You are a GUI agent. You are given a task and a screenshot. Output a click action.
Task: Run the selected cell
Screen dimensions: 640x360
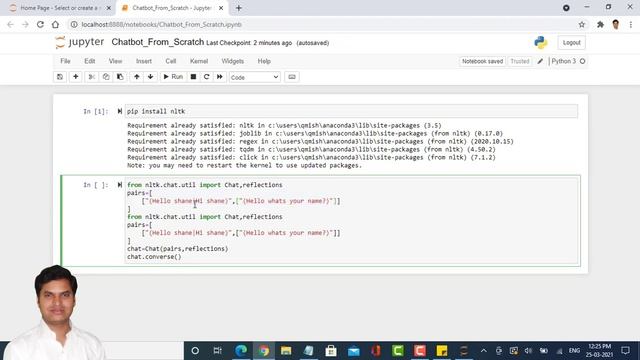(173, 77)
